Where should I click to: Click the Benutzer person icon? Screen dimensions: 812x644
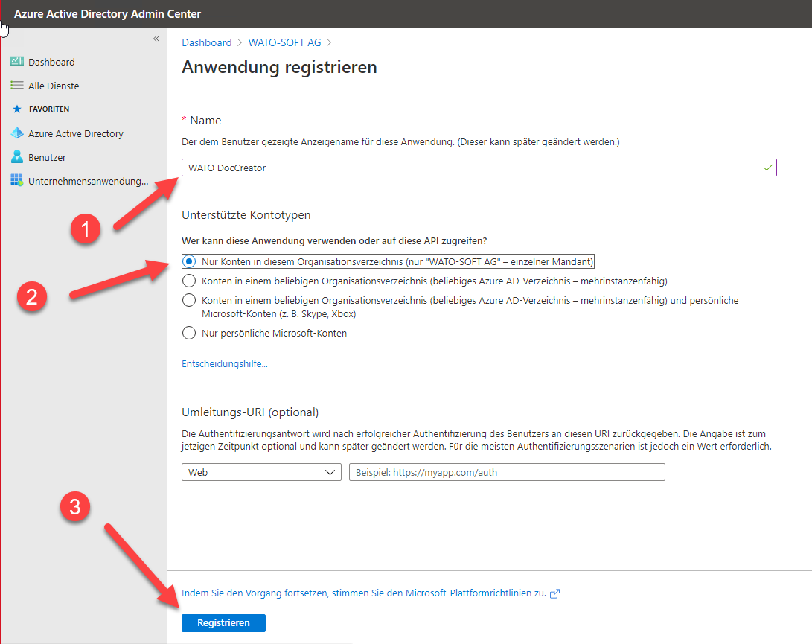(17, 157)
